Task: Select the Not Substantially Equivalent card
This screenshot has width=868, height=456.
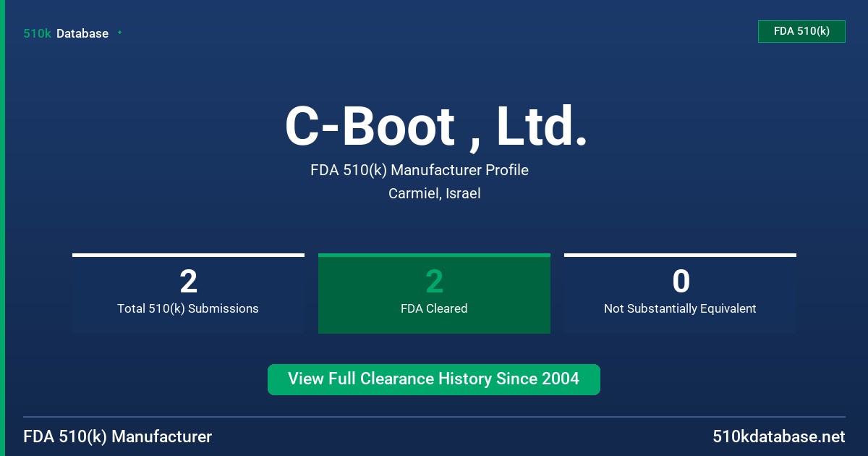Action: [x=680, y=293]
